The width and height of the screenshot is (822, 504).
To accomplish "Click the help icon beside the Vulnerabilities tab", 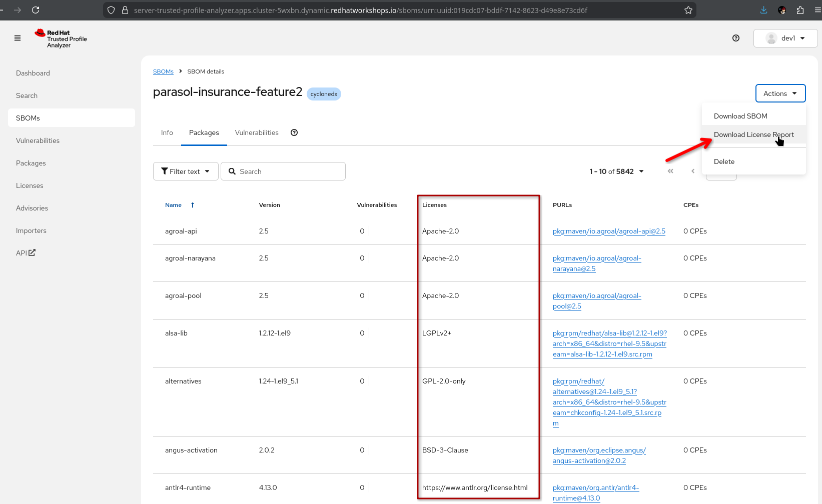I will (x=294, y=132).
